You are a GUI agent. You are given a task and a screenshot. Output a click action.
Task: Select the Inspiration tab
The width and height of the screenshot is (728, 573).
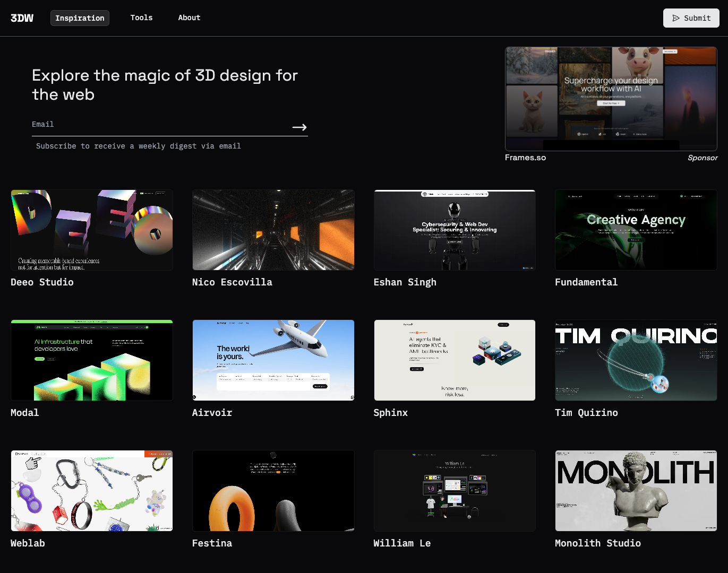point(80,18)
